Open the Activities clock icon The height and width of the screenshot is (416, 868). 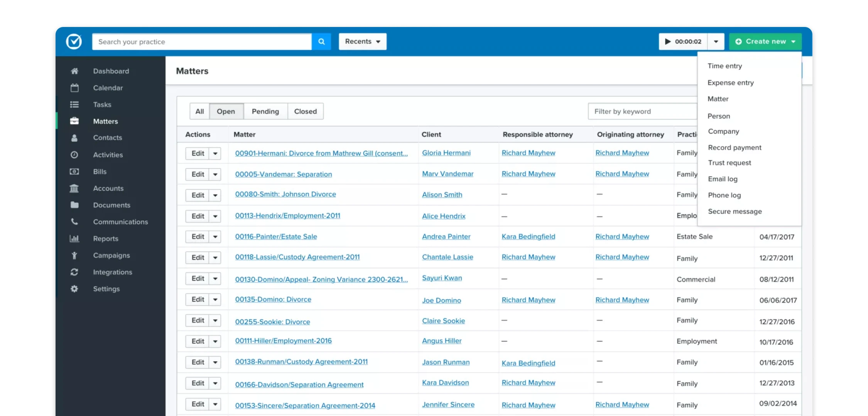coord(74,155)
